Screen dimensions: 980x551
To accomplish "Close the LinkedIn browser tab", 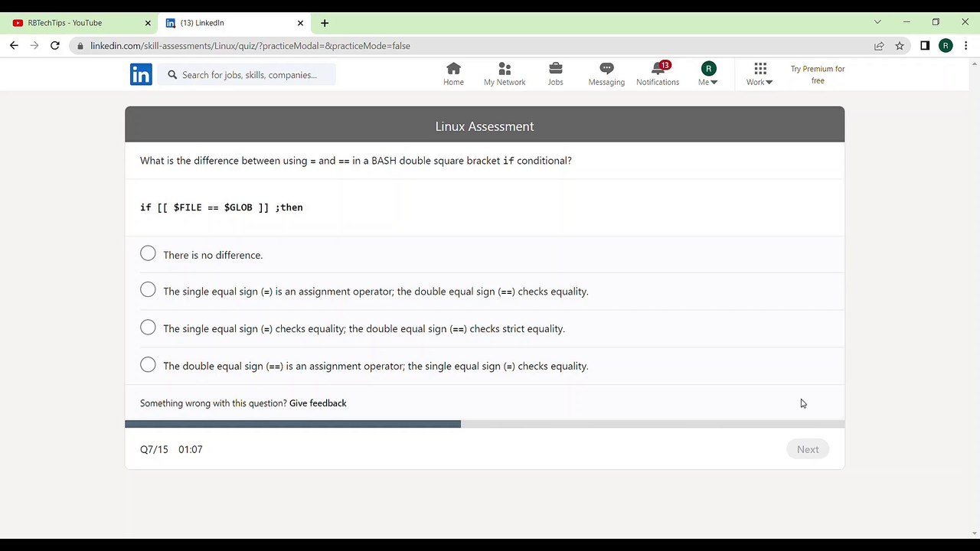I will 300,23.
